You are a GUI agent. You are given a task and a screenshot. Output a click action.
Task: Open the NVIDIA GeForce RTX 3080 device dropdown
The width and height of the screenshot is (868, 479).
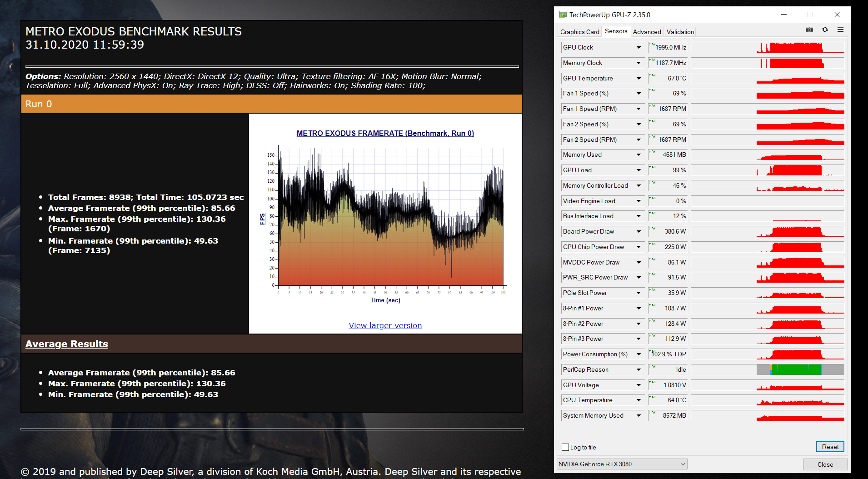(622, 464)
